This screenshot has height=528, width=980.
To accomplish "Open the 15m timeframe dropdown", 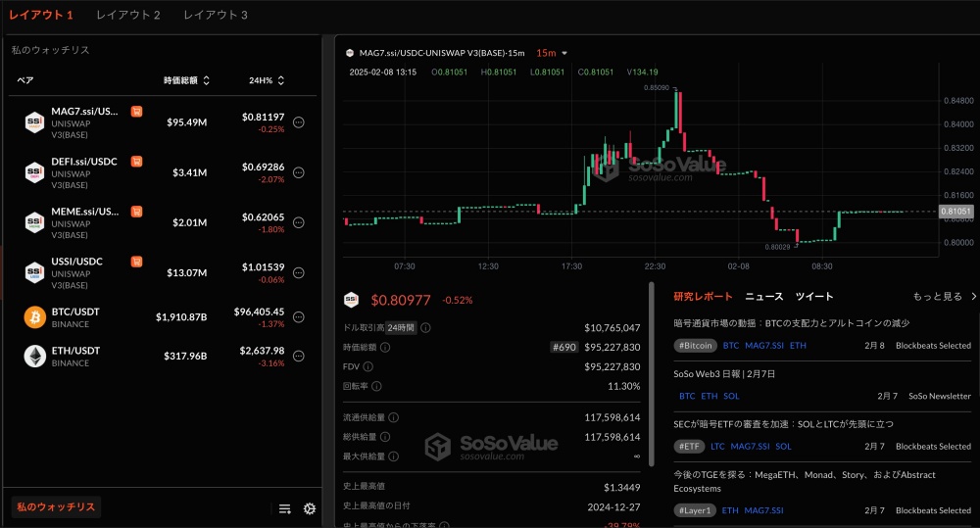I will pyautogui.click(x=552, y=53).
